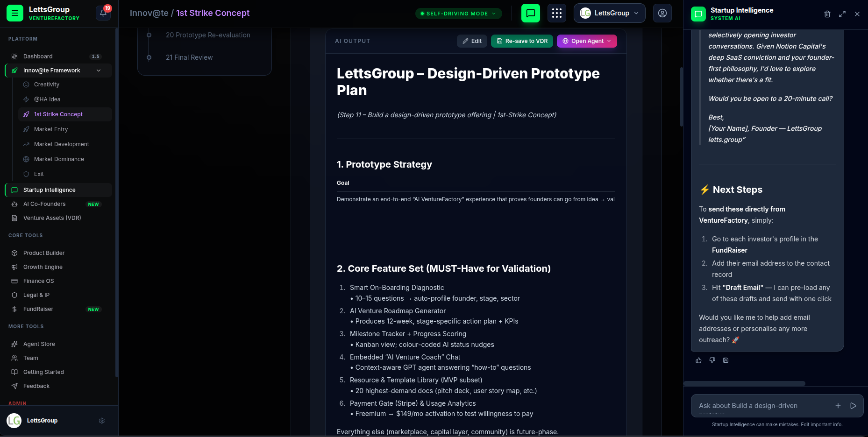Click the Edit button

(x=472, y=41)
